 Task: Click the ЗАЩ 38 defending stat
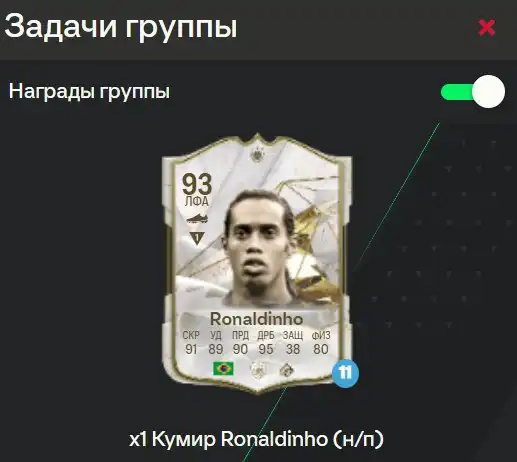point(293,342)
